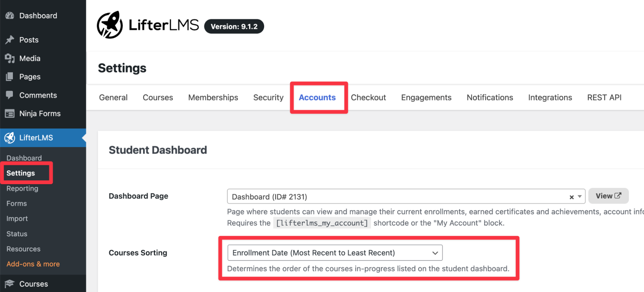Click the LifterLMS rocket sidebar icon
Image resolution: width=644 pixels, height=292 pixels.
click(x=10, y=138)
